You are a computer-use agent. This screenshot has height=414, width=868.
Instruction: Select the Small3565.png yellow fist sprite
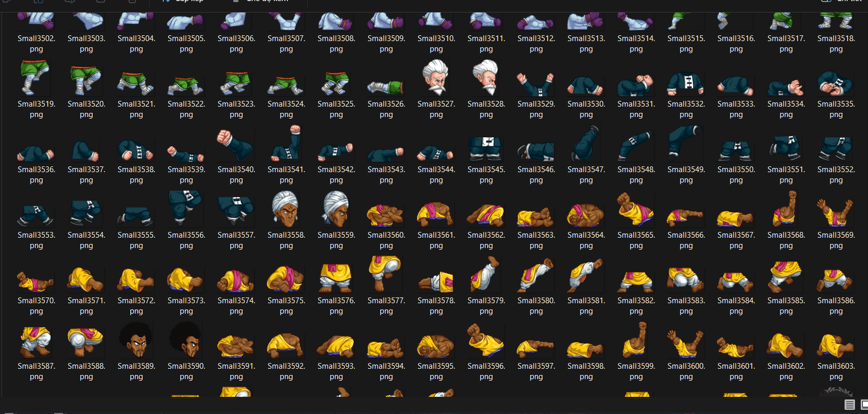(636, 210)
